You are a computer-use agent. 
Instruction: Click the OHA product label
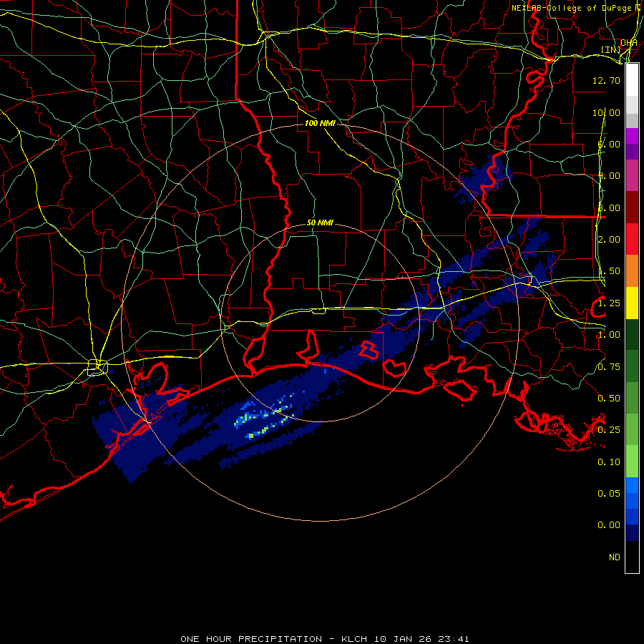pos(629,43)
